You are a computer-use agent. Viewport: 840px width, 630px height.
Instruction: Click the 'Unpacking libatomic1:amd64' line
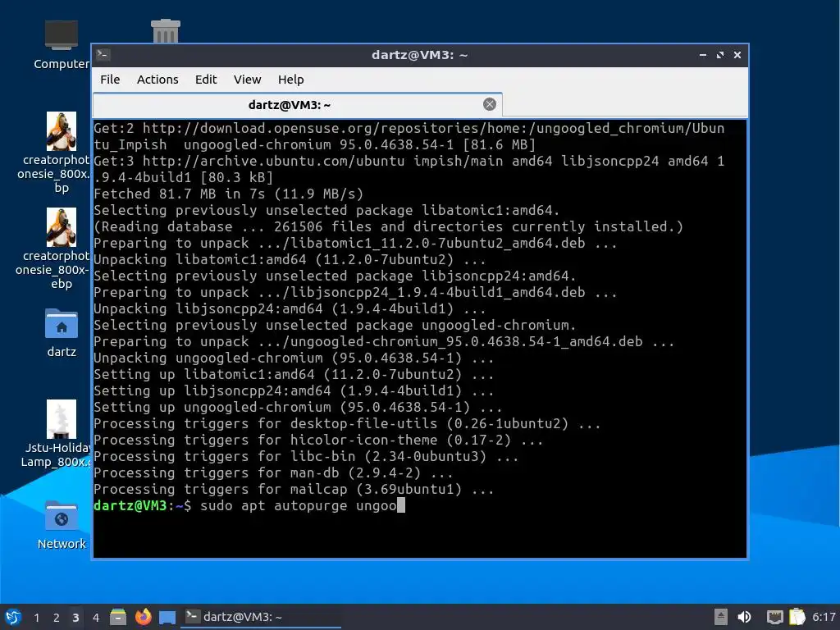(290, 259)
